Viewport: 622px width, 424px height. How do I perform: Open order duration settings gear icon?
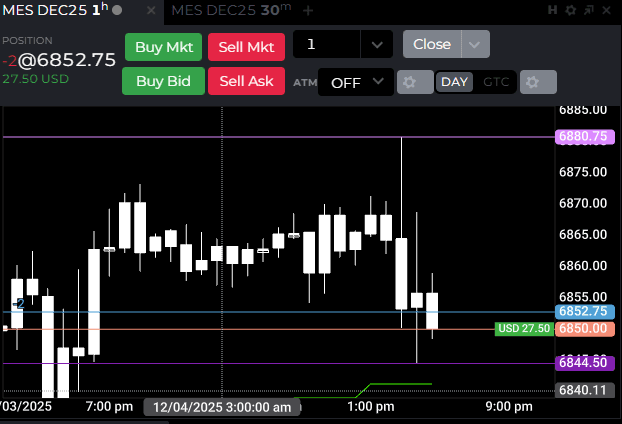(538, 82)
